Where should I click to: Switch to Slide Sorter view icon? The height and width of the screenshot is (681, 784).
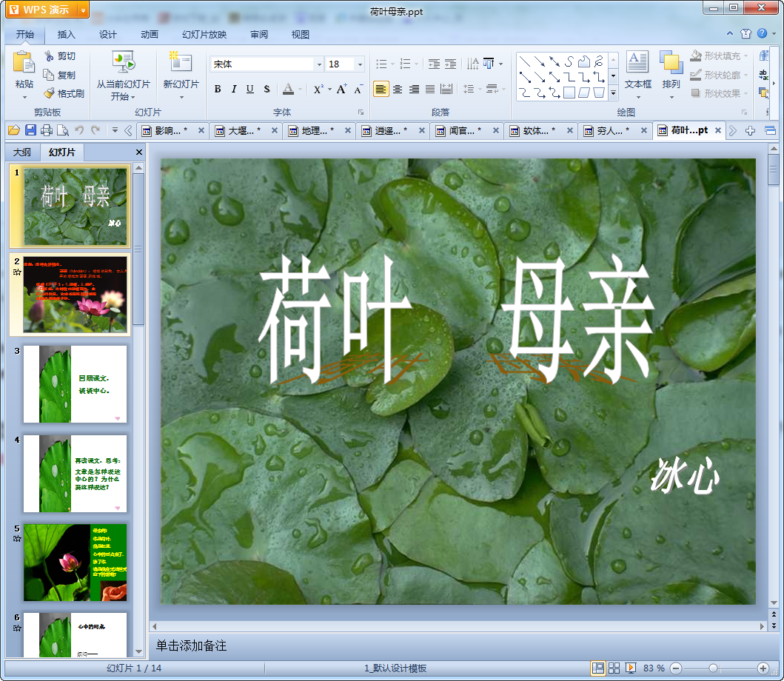(x=614, y=668)
